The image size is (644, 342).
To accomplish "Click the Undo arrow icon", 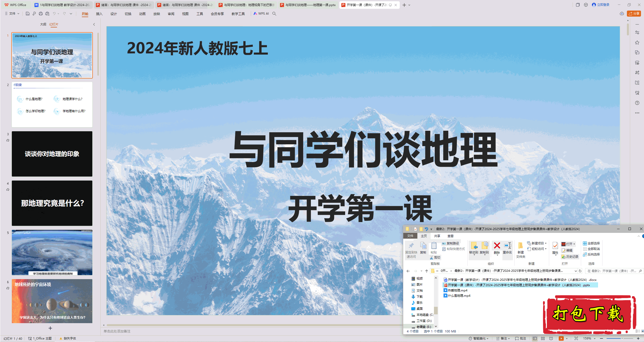I will click(x=54, y=14).
